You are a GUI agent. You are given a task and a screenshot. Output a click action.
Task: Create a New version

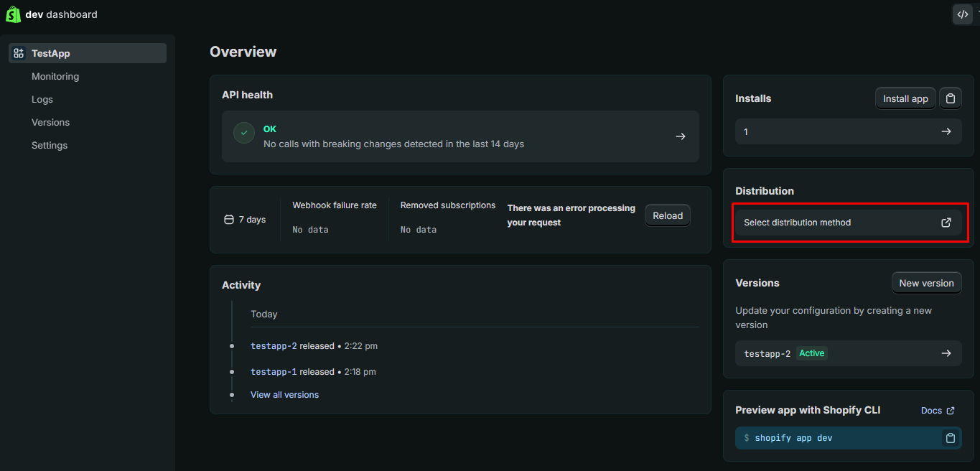point(926,283)
